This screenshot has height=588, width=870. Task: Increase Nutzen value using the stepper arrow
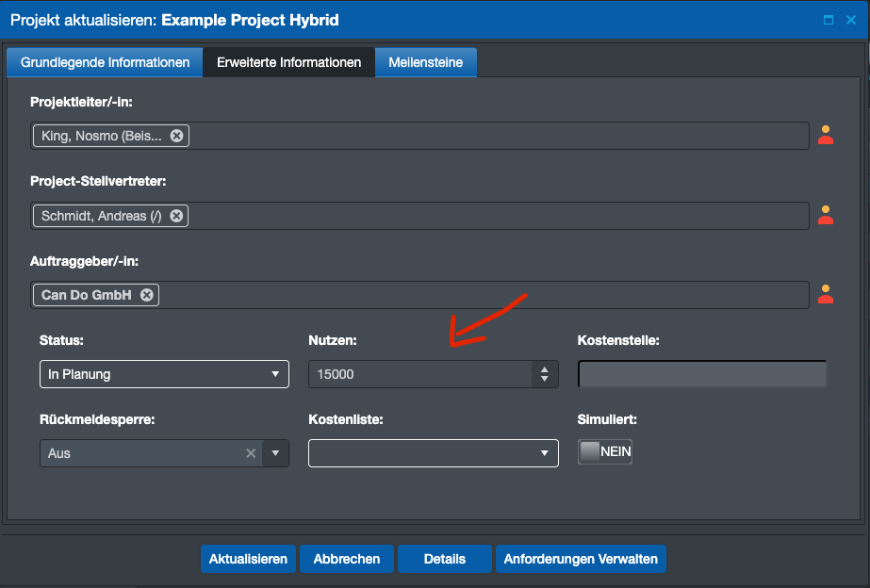[x=544, y=369]
